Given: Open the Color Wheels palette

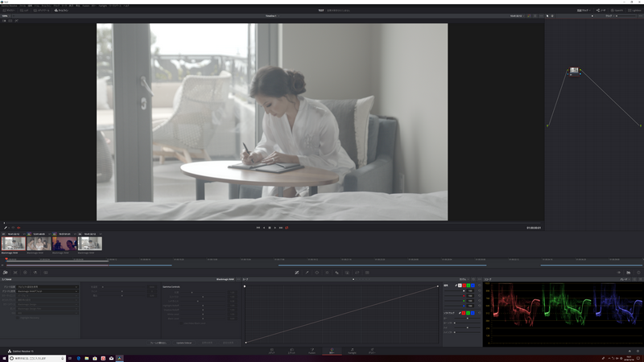Looking at the screenshot, I should click(x=25, y=273).
